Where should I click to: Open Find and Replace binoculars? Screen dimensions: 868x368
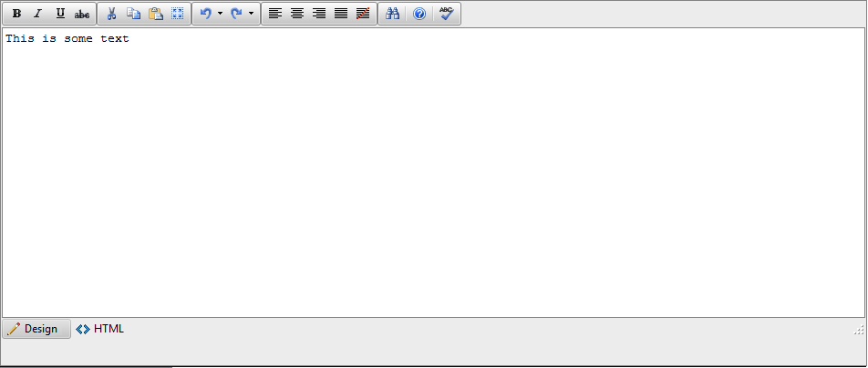(392, 14)
